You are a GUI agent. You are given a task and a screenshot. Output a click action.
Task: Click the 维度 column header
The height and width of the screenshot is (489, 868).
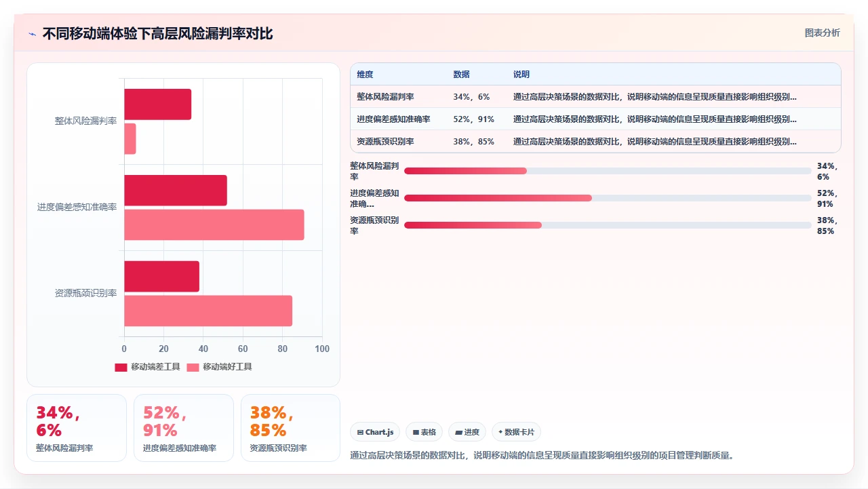pos(365,75)
